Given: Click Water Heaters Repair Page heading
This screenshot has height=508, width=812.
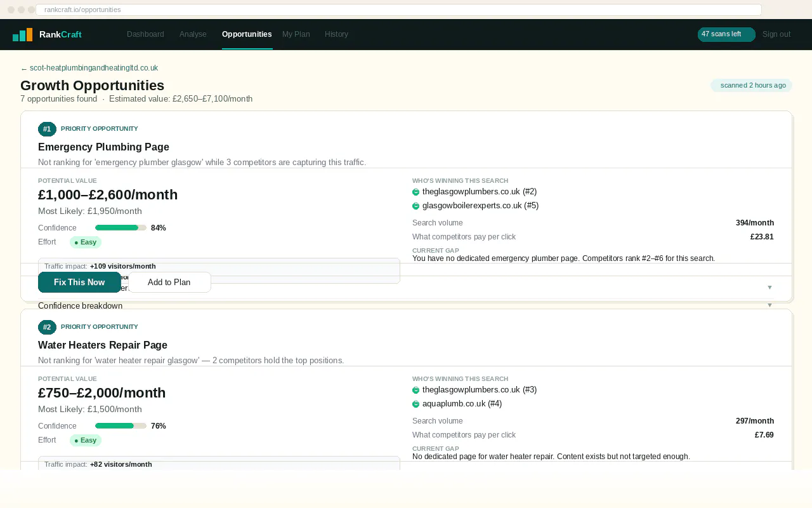Looking at the screenshot, I should point(103,345).
